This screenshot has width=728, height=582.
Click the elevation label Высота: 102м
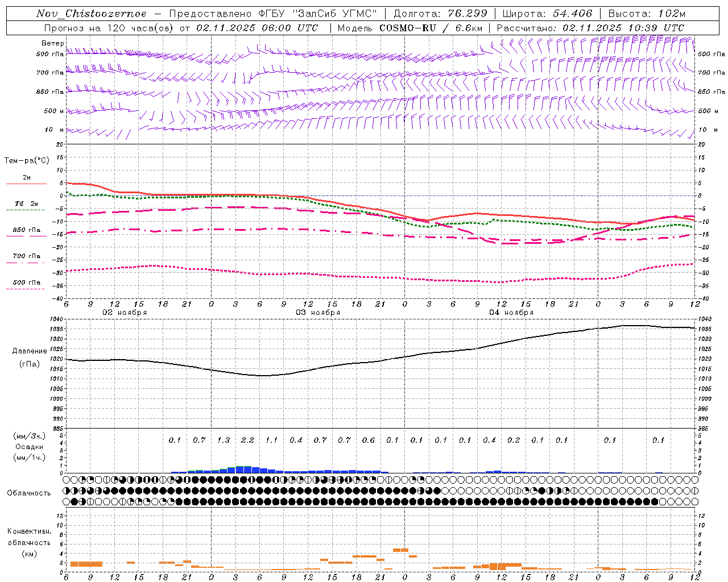[x=647, y=14]
